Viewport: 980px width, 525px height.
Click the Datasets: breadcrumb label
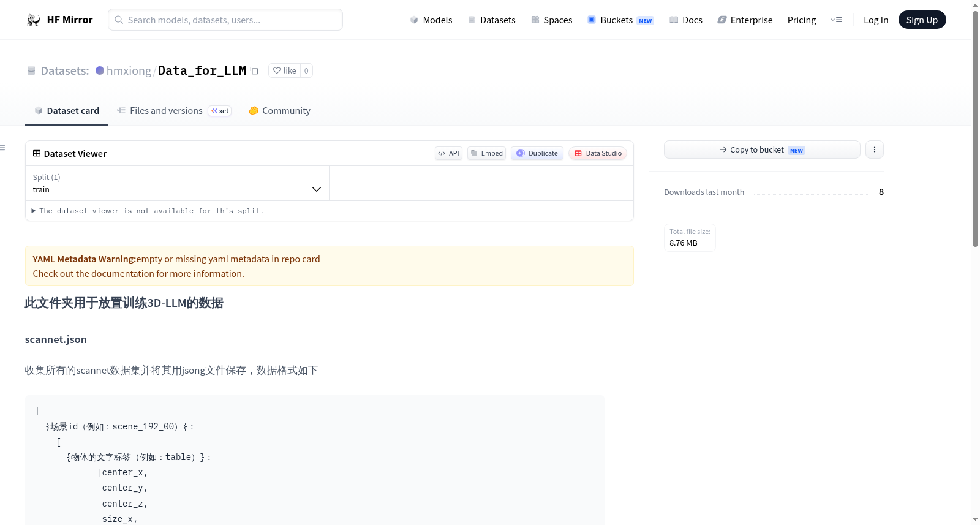point(65,70)
